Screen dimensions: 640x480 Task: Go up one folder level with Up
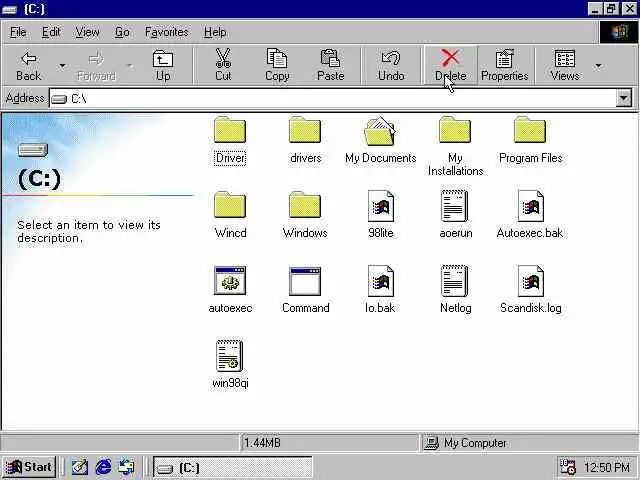pyautogui.click(x=162, y=65)
